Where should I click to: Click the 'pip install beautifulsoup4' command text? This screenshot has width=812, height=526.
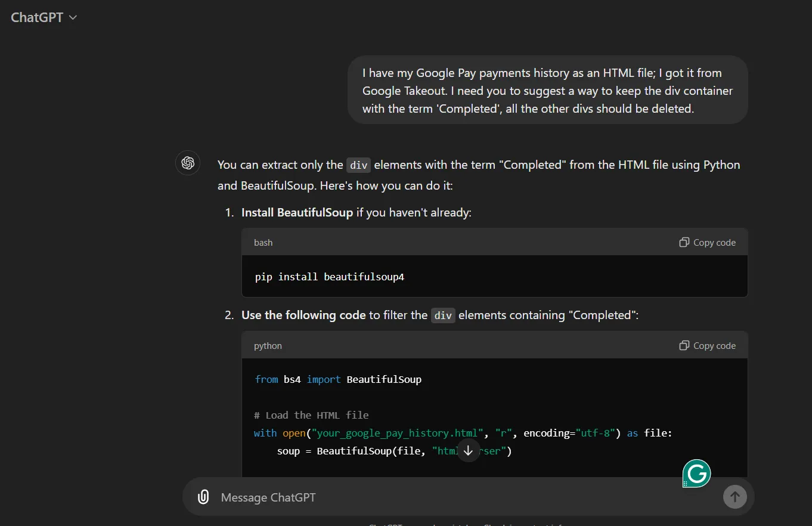(330, 277)
